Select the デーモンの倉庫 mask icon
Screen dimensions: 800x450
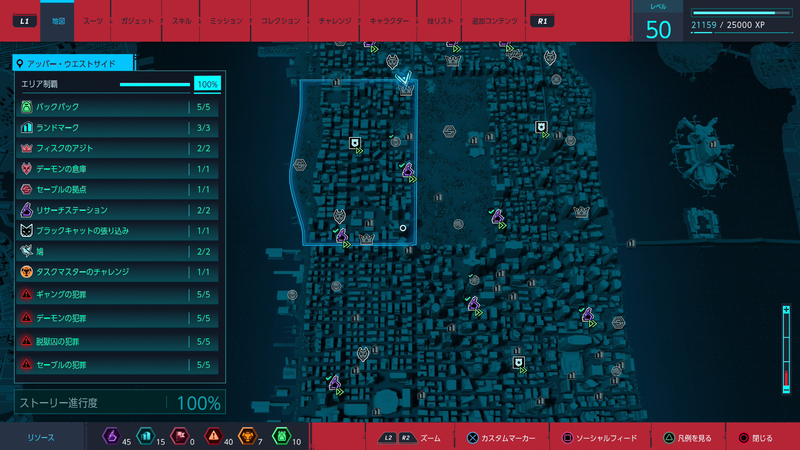27,169
